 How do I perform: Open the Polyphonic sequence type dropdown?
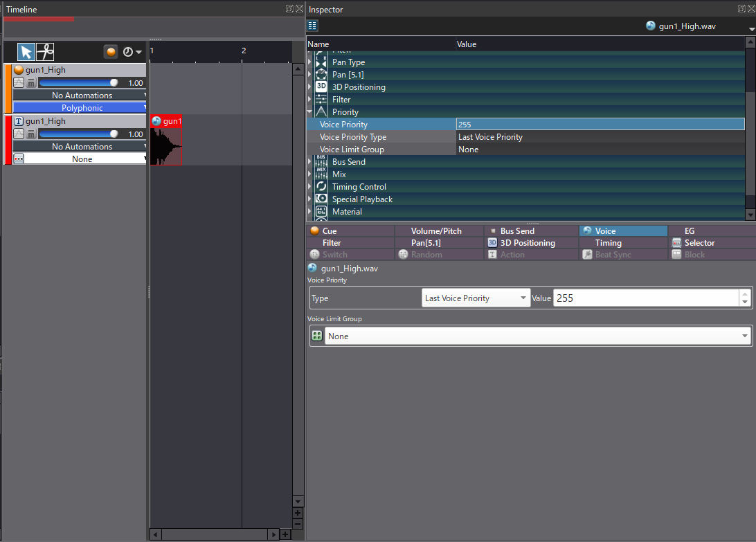pos(80,107)
